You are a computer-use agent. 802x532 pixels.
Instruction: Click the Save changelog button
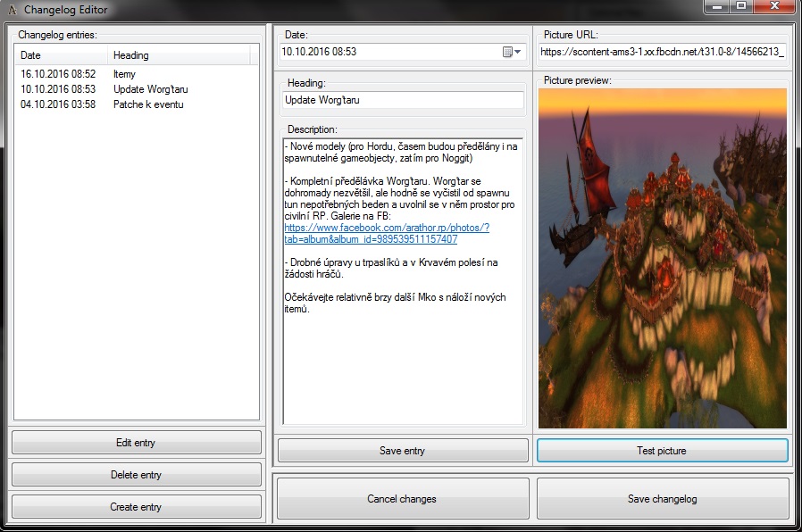662,499
